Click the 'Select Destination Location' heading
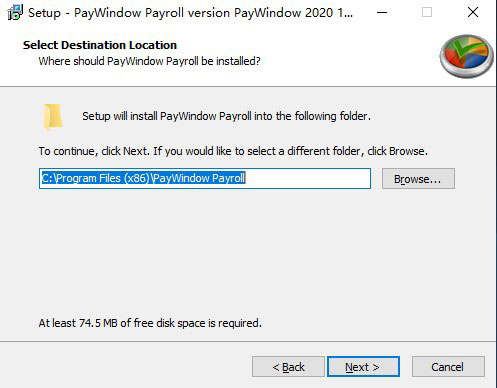The height and width of the screenshot is (388, 497). (x=100, y=45)
